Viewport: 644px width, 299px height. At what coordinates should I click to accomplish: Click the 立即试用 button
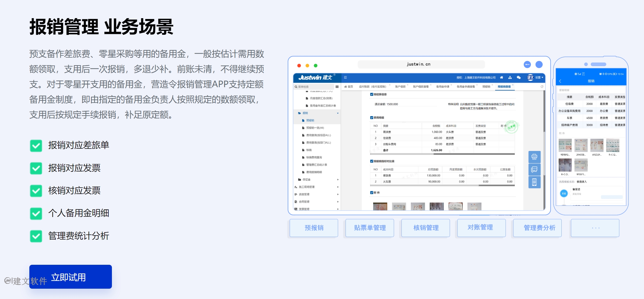(x=70, y=276)
